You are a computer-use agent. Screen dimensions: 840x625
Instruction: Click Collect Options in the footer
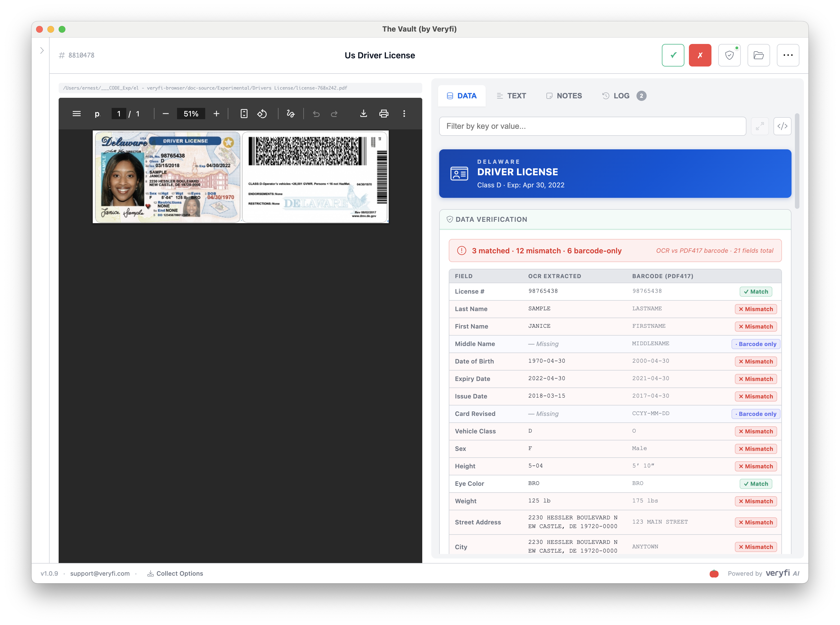pos(175,573)
